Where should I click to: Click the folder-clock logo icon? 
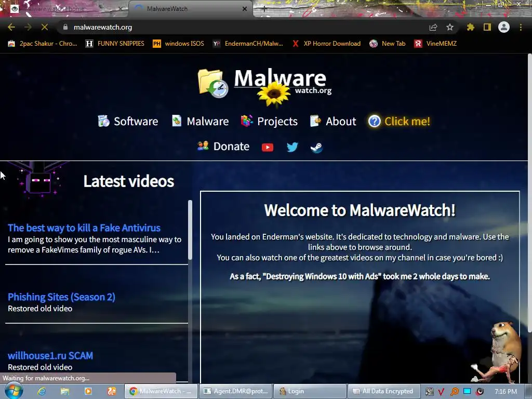(212, 83)
